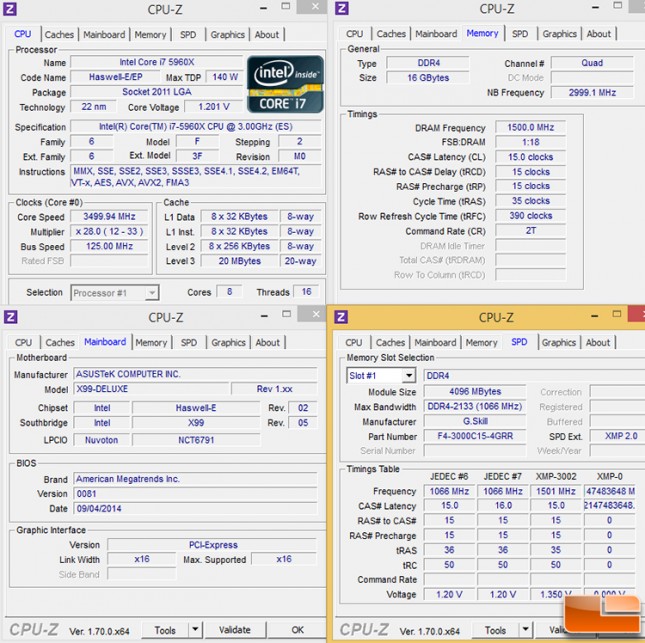Screen dimensions: 645x643
Task: Click the PCI-Express graphic interface version
Action: [x=212, y=545]
